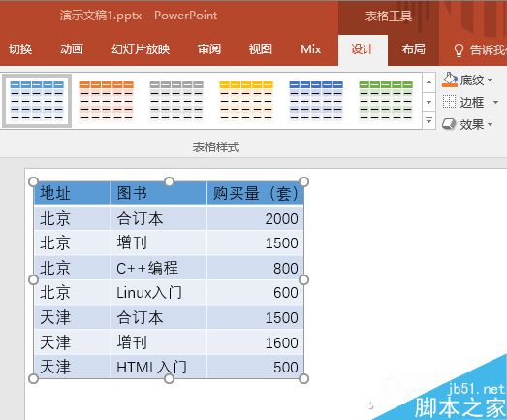Open the 底纹 dropdown arrow
The width and height of the screenshot is (507, 420).
point(490,80)
